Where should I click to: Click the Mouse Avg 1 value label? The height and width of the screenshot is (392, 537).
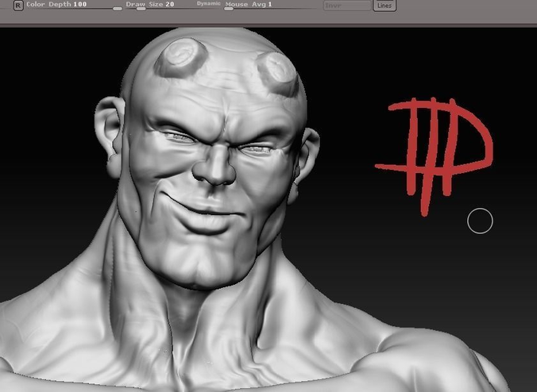(249, 5)
